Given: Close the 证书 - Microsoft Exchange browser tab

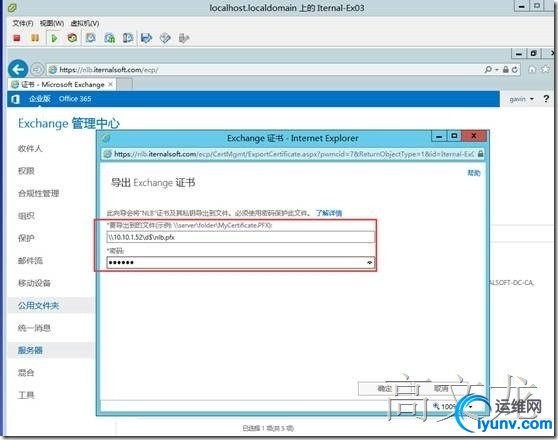Looking at the screenshot, I should pyautogui.click(x=110, y=84).
